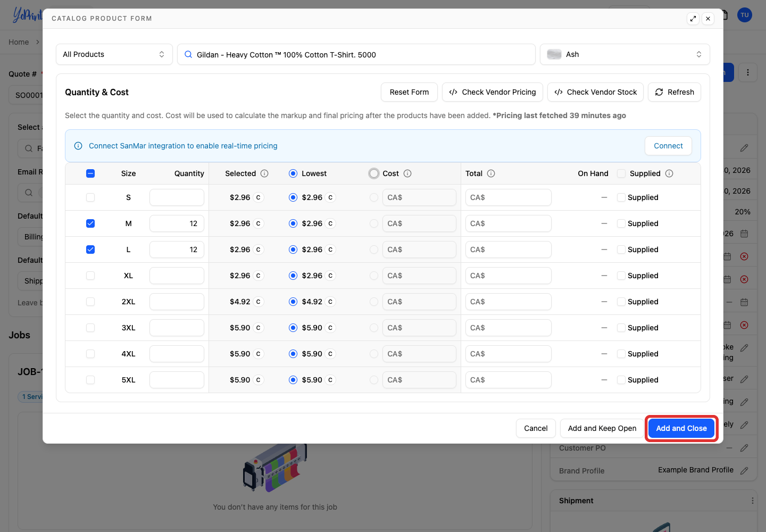The width and height of the screenshot is (766, 532).
Task: Click Check Vendor Pricing
Action: pyautogui.click(x=493, y=92)
